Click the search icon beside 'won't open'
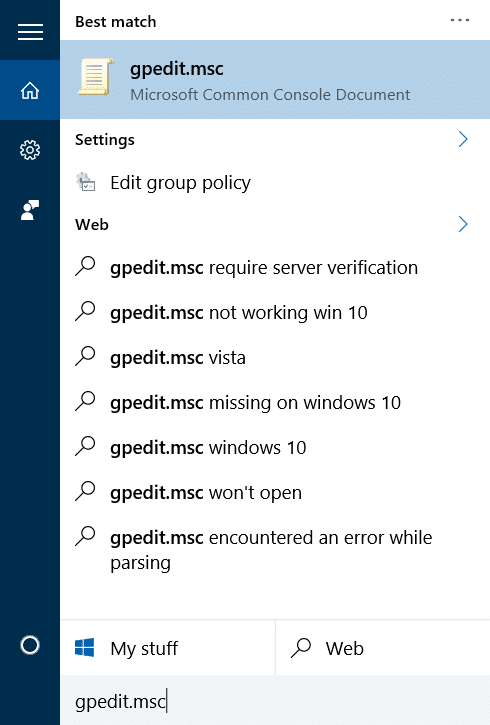Screen dimensions: 490x725 (85, 492)
